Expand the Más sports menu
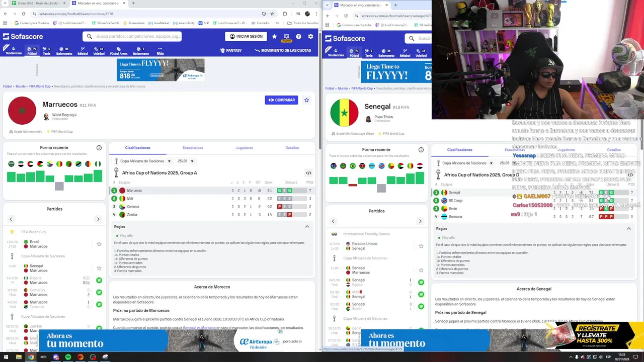Screen dimensions: 644x362 coord(160,51)
